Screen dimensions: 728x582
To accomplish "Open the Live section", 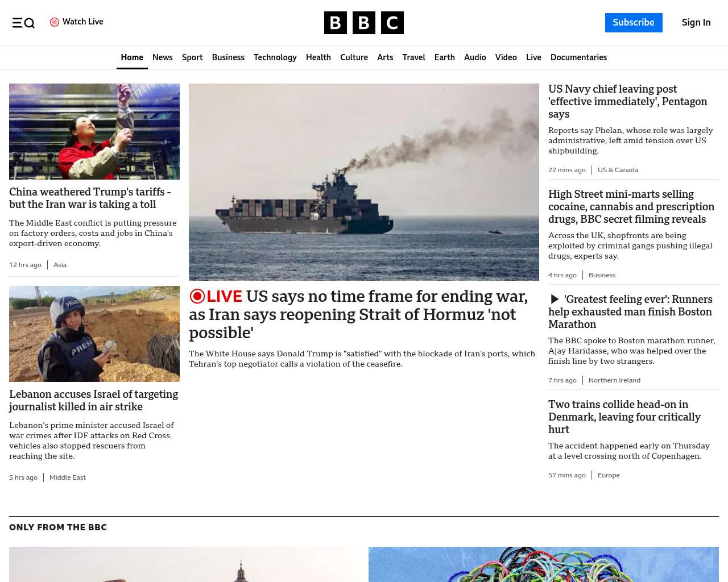I will coord(533,57).
